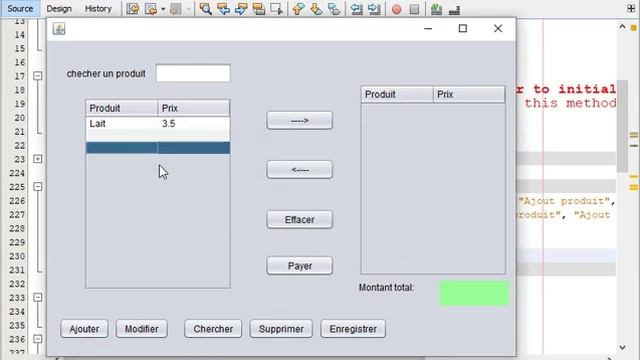Click the editor scrollbar up arrow
This screenshot has height=360, width=640.
(622, 27)
